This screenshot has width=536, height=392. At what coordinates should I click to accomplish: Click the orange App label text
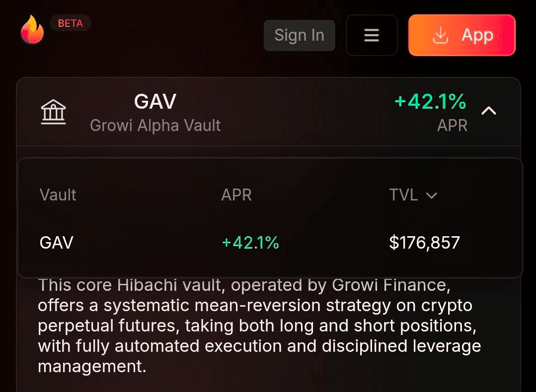pos(477,35)
